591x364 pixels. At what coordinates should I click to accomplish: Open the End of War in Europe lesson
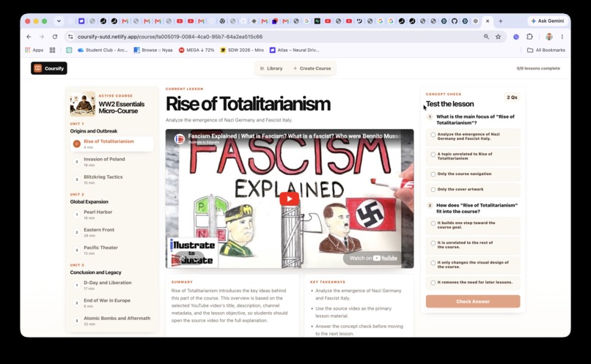click(x=112, y=303)
